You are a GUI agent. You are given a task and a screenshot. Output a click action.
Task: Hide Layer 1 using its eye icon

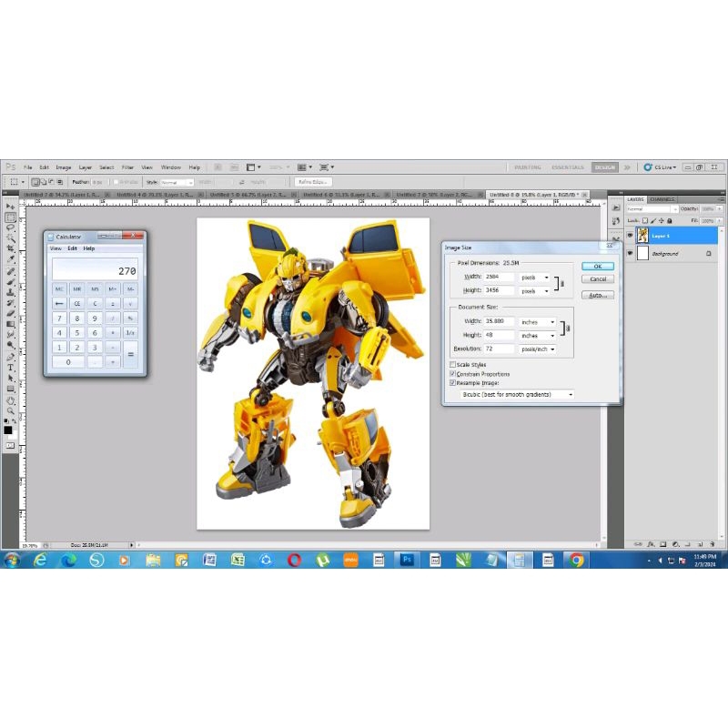[x=630, y=235]
